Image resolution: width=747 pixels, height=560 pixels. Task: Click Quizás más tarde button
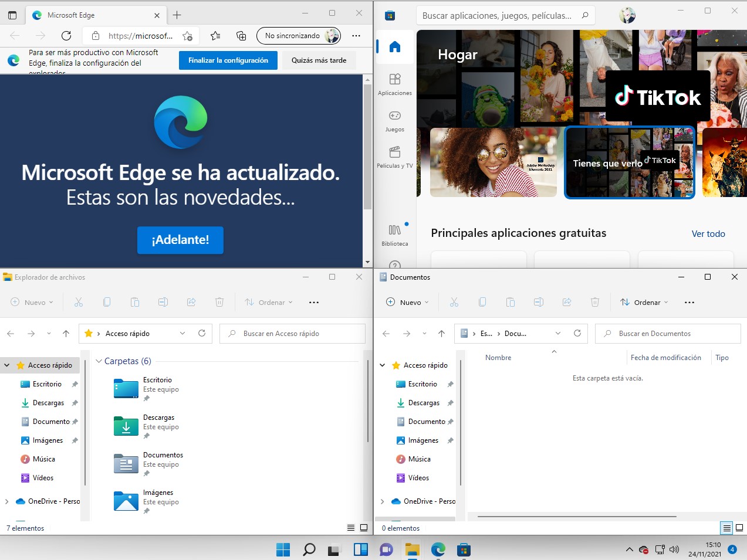319,60
